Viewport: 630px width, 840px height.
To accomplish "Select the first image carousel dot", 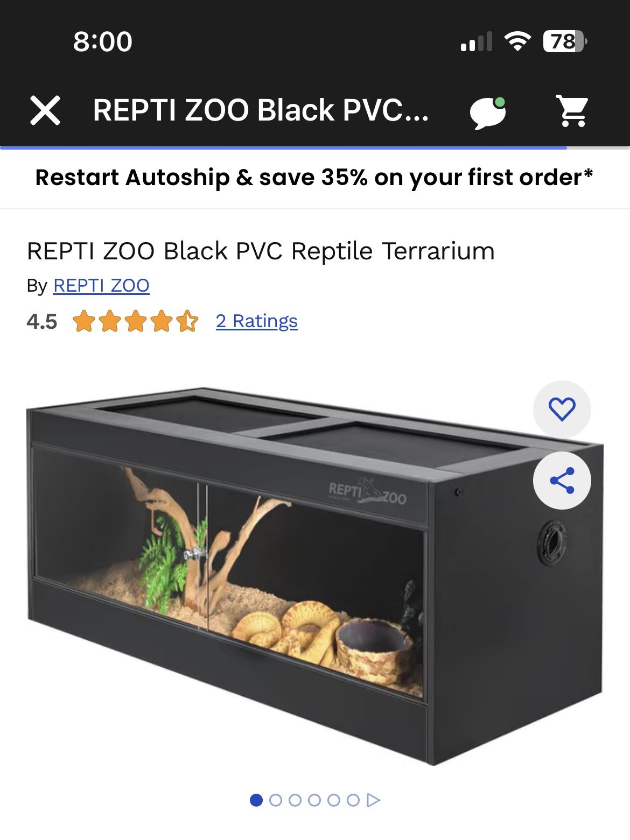I will coord(256,800).
